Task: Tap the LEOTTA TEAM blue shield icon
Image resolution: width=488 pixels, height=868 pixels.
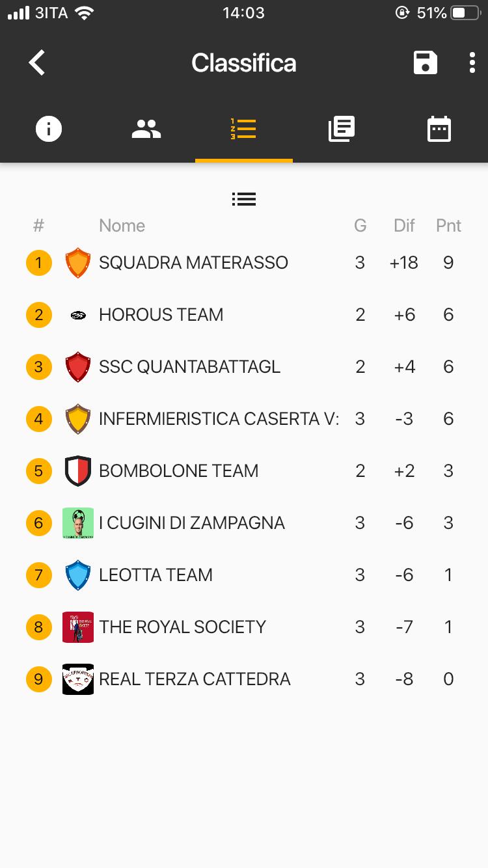Action: (78, 575)
